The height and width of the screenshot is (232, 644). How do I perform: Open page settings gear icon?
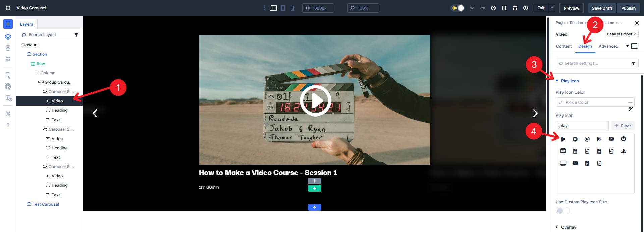click(8, 8)
